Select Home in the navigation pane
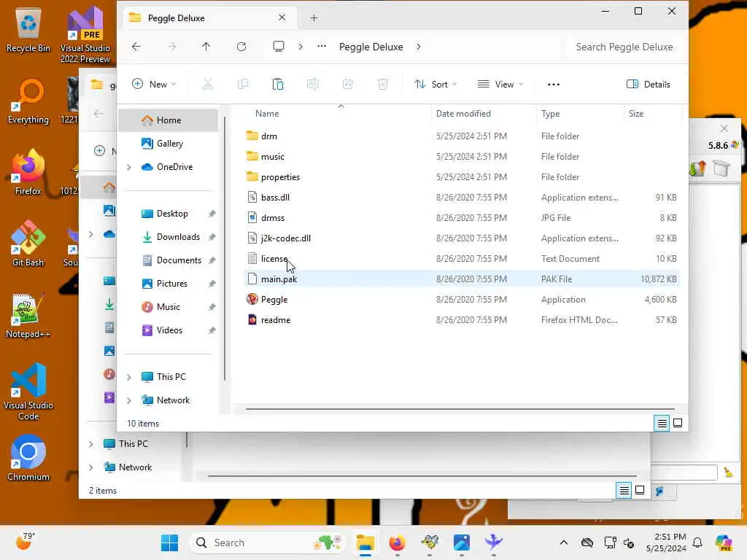This screenshot has width=747, height=560. point(168,120)
